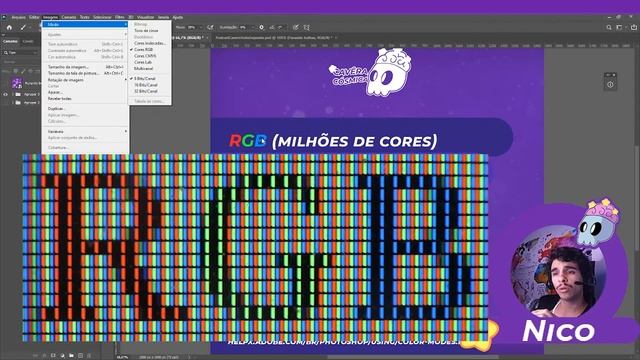Image resolution: width=640 pixels, height=360 pixels.
Task: Choose Cores Indexadas mode
Action: click(x=149, y=43)
